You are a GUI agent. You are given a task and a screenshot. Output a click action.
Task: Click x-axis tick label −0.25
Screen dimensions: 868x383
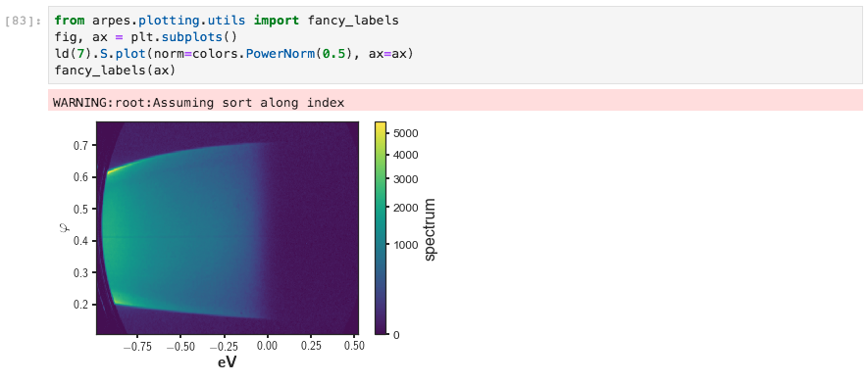[225, 346]
